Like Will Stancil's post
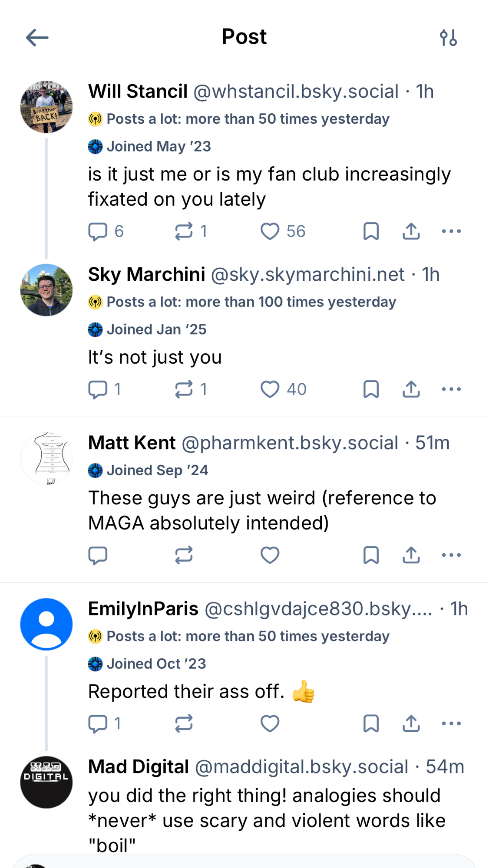Image resolution: width=489 pixels, height=868 pixels. [x=270, y=231]
